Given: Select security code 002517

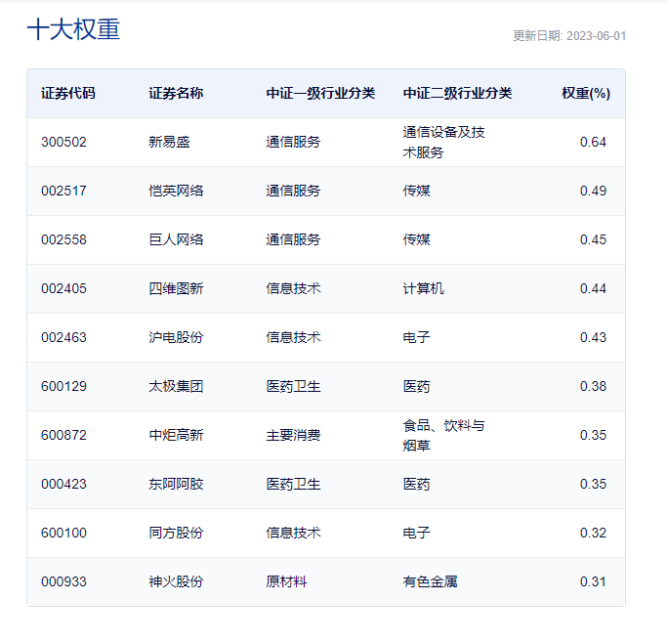Looking at the screenshot, I should 63,191.
